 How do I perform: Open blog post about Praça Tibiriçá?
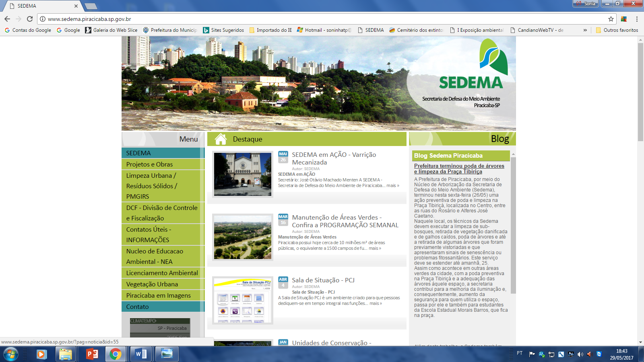coord(459,169)
